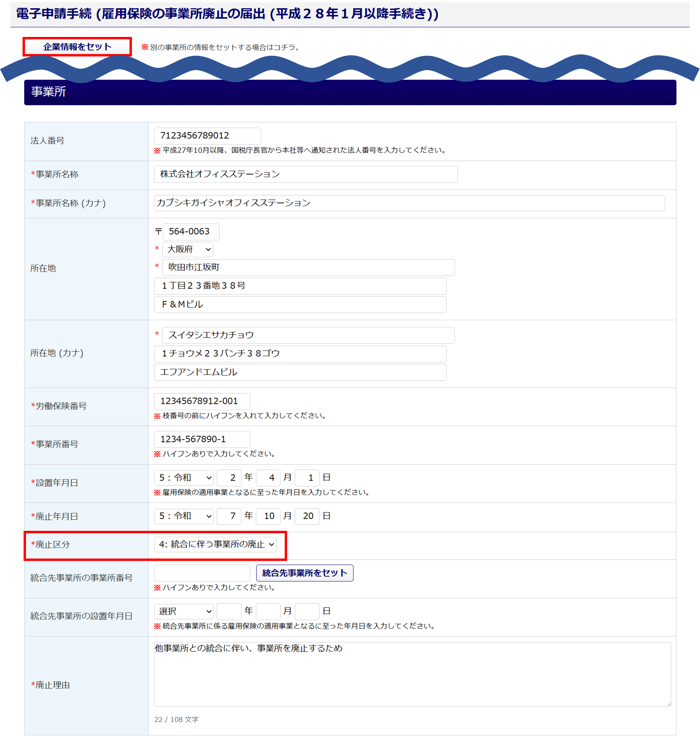Click the 企業情報をセット button

(x=77, y=47)
